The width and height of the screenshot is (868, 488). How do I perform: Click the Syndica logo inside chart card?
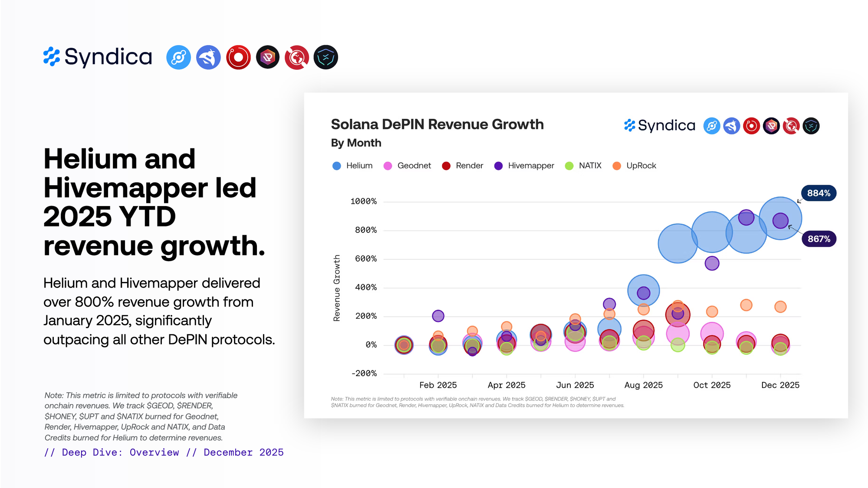[660, 126]
